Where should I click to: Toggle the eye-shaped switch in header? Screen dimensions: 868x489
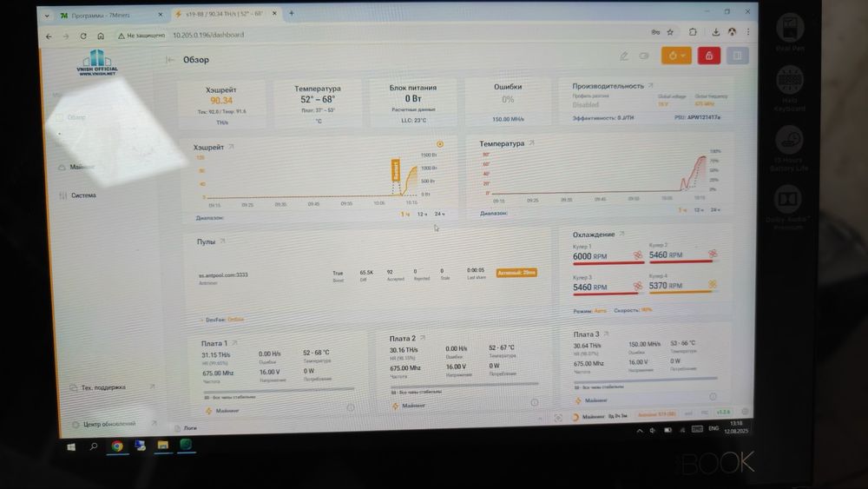coord(644,56)
